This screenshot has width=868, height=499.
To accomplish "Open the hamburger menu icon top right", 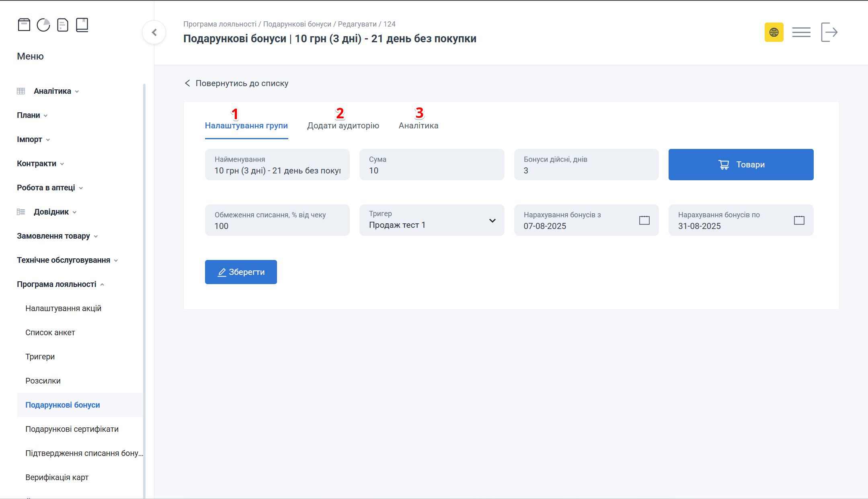I will pos(802,32).
